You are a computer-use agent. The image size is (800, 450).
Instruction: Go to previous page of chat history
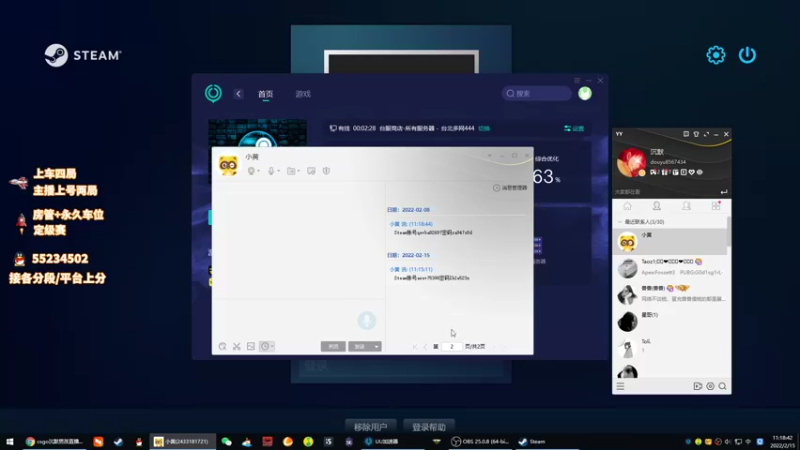point(425,346)
